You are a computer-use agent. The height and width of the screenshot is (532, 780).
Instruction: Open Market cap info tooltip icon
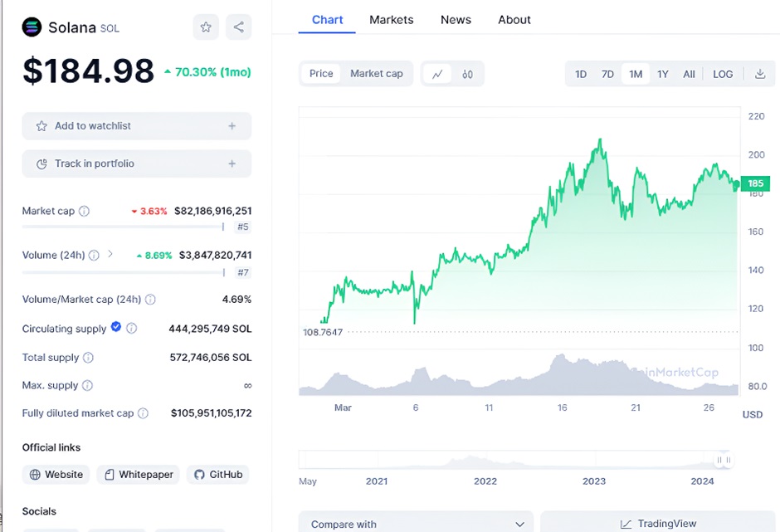pyautogui.click(x=84, y=211)
